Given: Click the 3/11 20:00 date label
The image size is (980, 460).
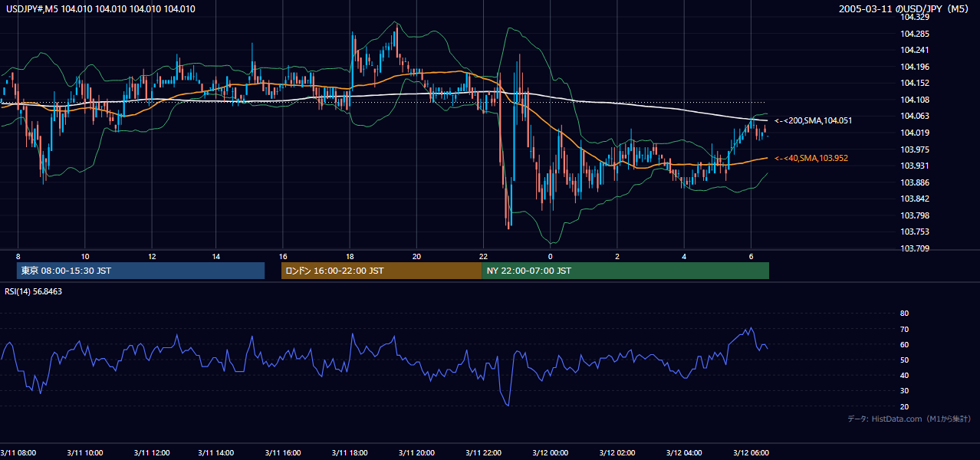Looking at the screenshot, I should tap(416, 452).
